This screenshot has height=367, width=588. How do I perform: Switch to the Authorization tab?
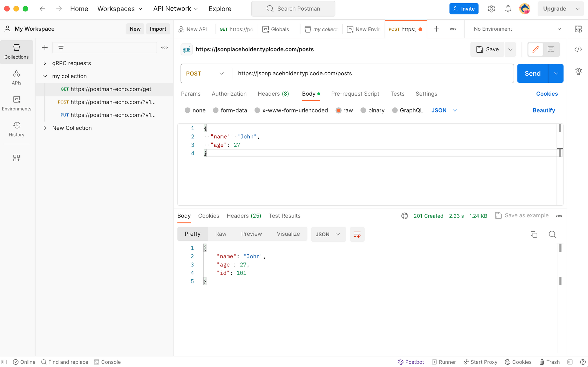point(229,94)
